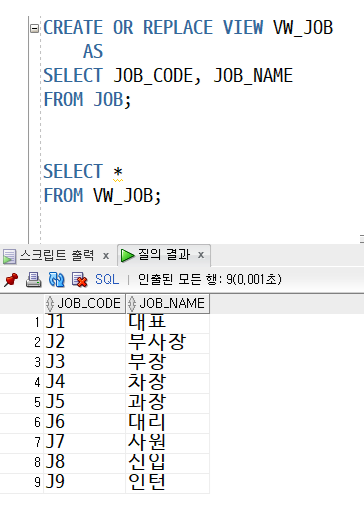Viewport: 364px width, 527px height.
Task: Pin the query result with pushpin icon
Action: [11, 280]
